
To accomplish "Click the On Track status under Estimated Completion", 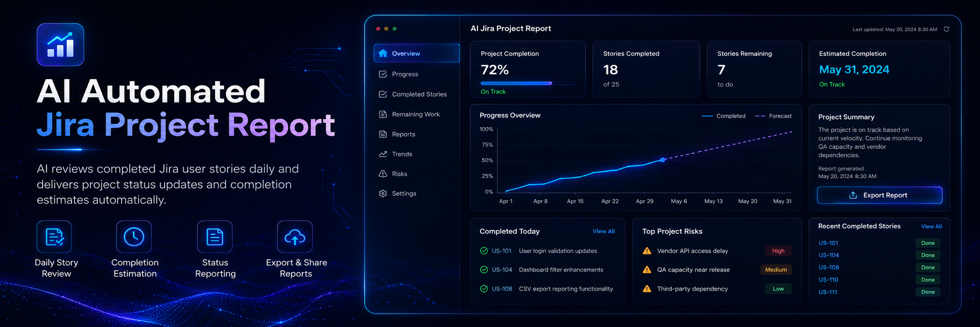I will (x=832, y=84).
